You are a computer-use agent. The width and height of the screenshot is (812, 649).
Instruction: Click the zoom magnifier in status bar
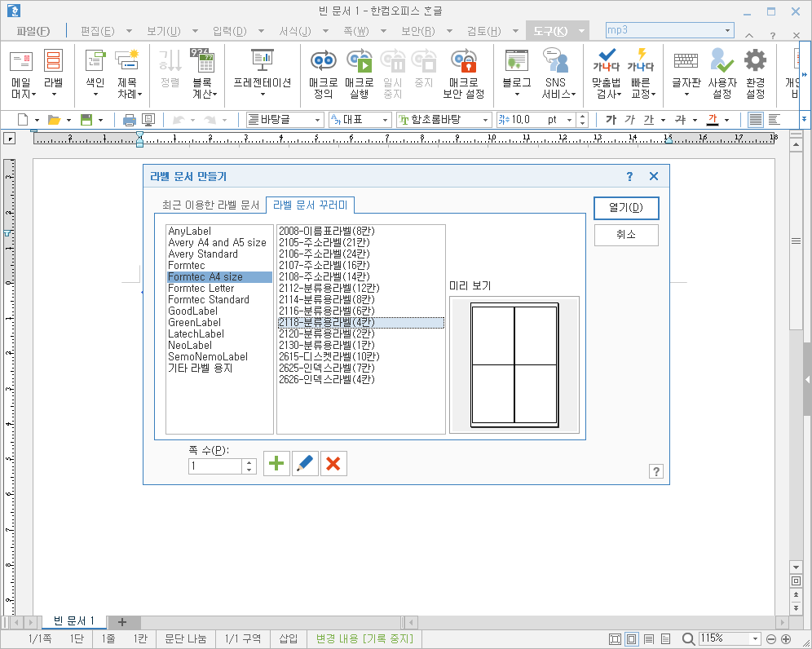pyautogui.click(x=688, y=639)
